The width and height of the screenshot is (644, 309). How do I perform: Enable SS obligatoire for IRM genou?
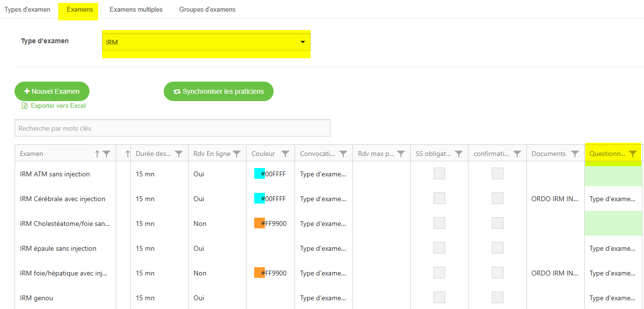point(439,297)
